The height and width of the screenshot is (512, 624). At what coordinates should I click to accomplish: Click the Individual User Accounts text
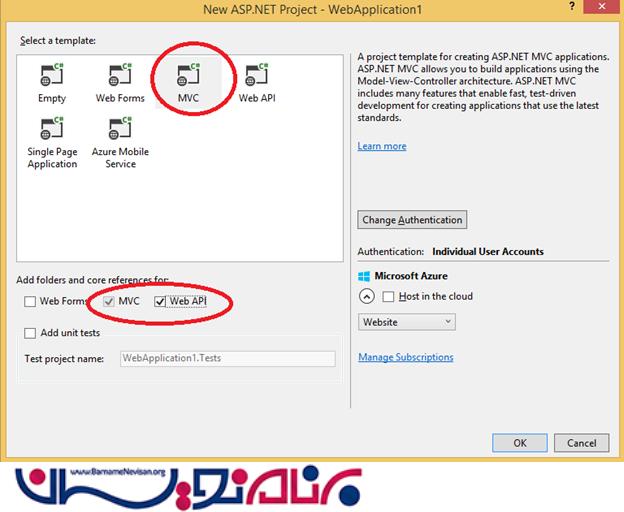488,252
